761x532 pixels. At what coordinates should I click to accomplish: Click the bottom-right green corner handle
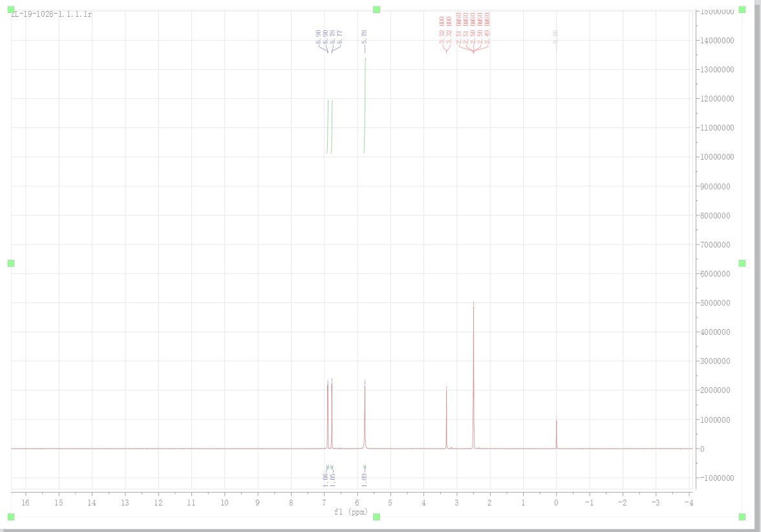pos(742,516)
